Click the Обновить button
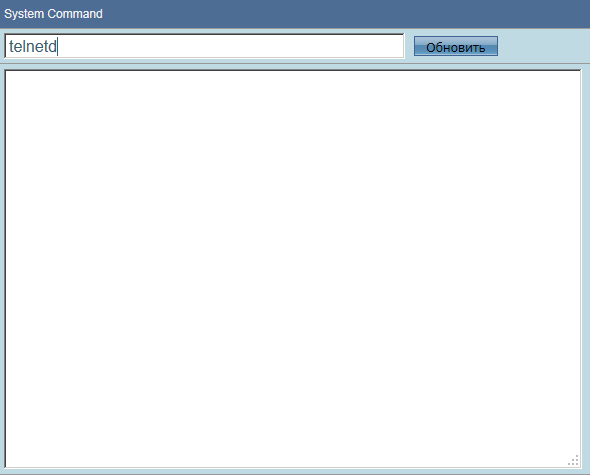 tap(456, 46)
